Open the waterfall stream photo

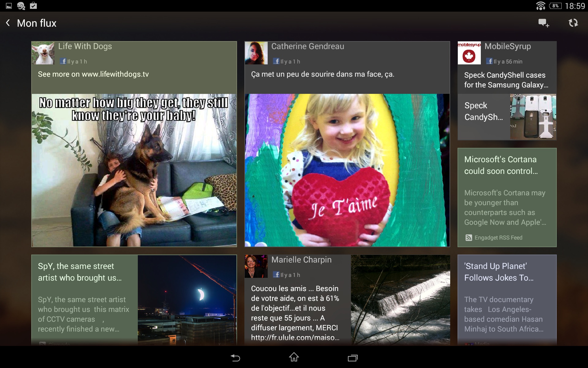400,300
